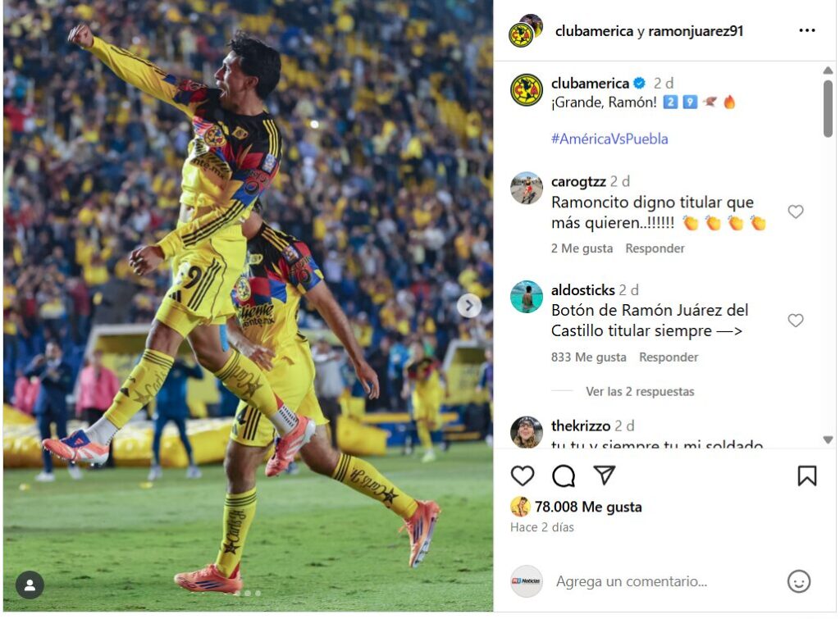Show tagged people icon on photo
The height and width of the screenshot is (619, 840).
coord(30,585)
